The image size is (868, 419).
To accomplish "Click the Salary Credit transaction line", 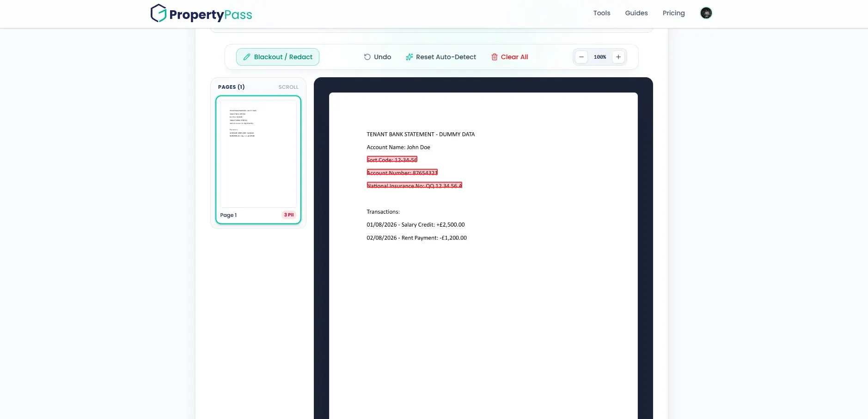I will click(x=416, y=225).
